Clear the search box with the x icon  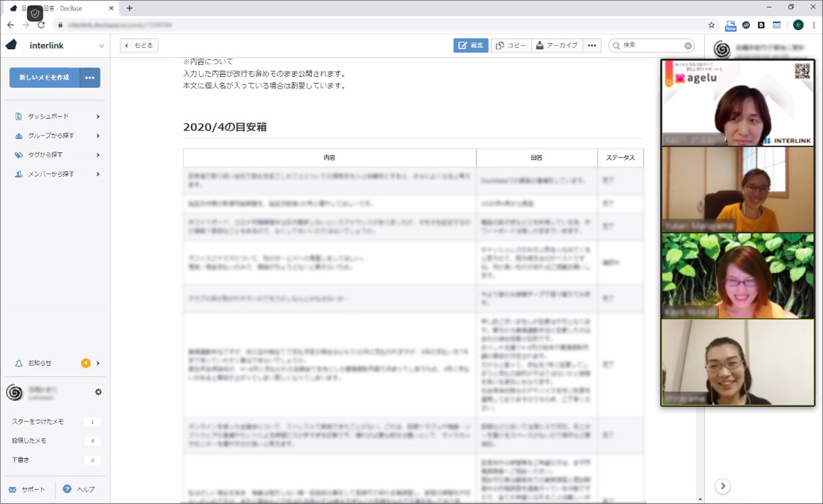point(688,46)
